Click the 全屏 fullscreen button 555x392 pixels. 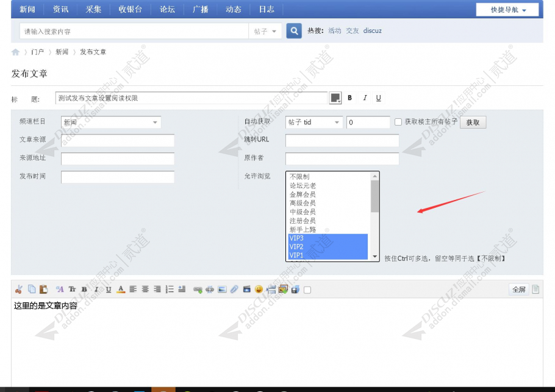pyautogui.click(x=519, y=290)
